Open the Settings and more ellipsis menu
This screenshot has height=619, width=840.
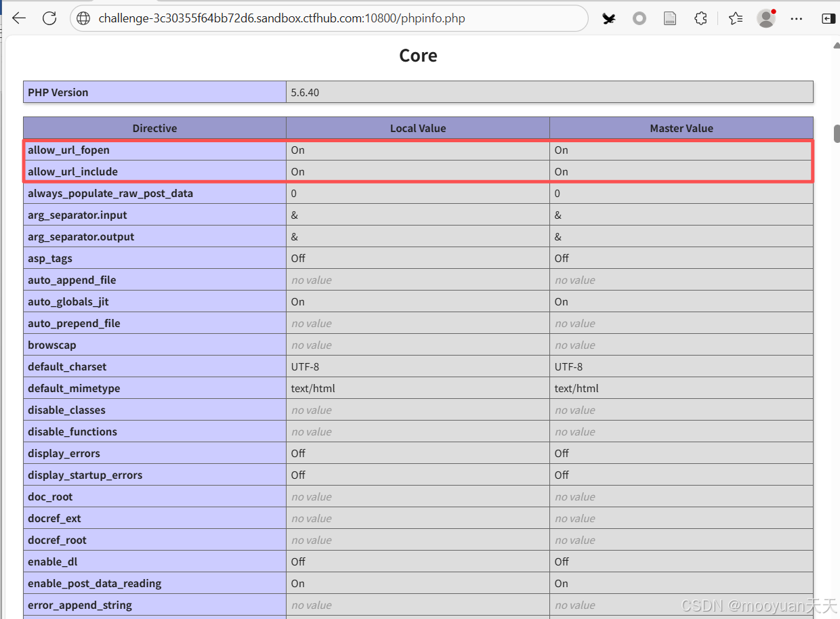(797, 19)
